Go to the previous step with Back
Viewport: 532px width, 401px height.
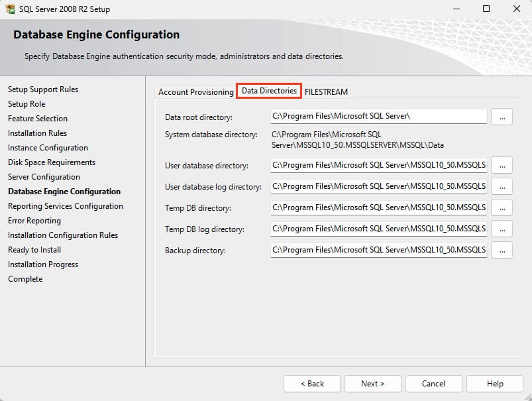[312, 384]
